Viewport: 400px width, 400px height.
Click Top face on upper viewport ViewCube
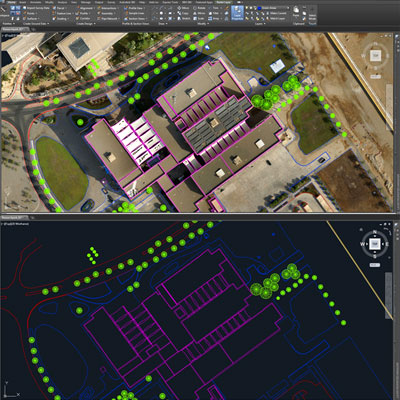click(376, 55)
